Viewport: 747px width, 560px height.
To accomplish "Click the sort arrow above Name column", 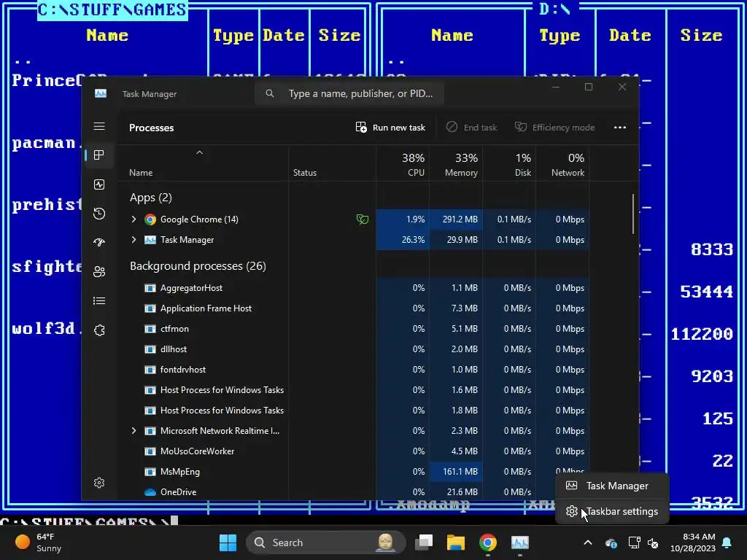I will [200, 152].
